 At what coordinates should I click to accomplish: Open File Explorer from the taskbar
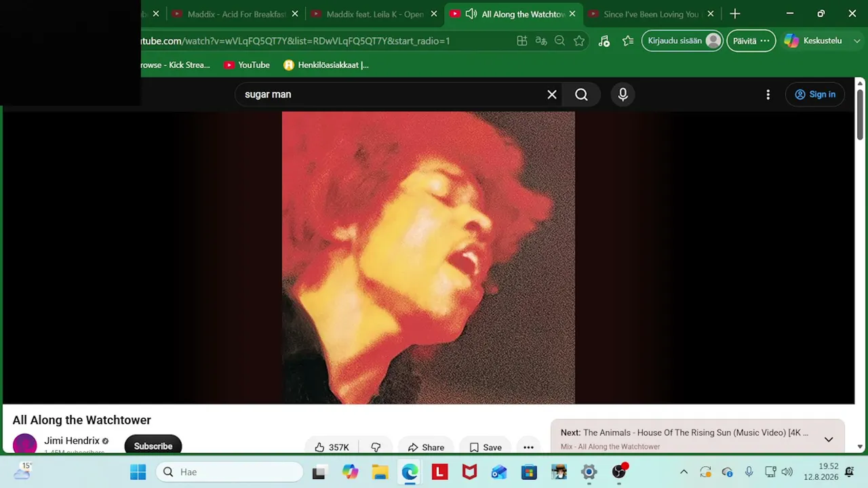380,472
